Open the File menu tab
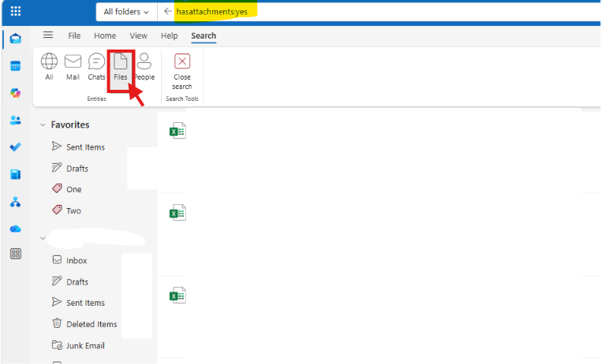 74,35
